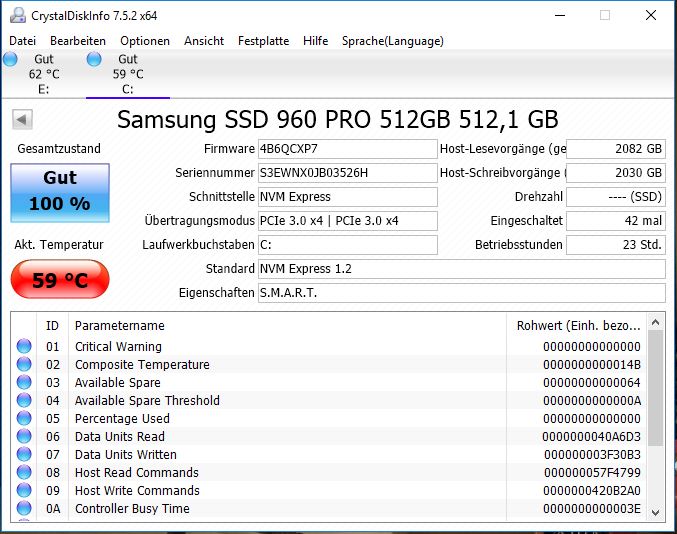Click status orb for Data Units Written row
The height and width of the screenshot is (534, 677).
pyautogui.click(x=24, y=455)
